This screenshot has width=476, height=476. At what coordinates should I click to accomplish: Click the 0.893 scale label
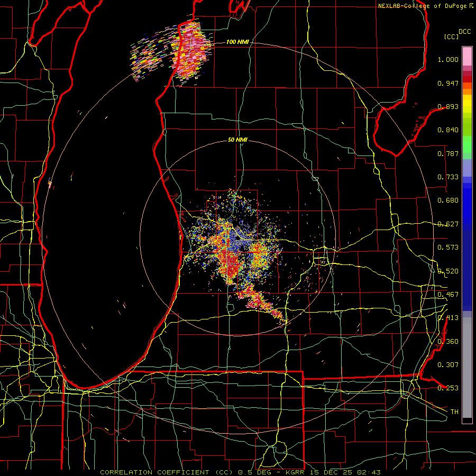pos(448,106)
